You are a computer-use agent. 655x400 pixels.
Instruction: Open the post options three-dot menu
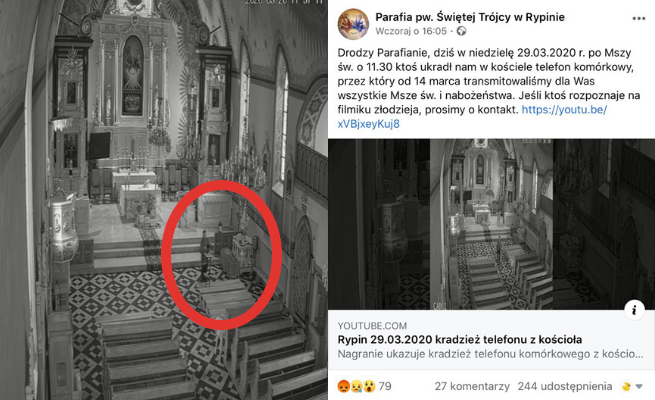click(638, 18)
